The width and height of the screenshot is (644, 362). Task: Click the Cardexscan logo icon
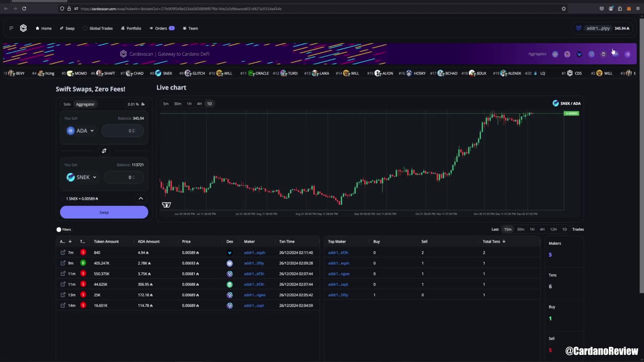coord(23,28)
